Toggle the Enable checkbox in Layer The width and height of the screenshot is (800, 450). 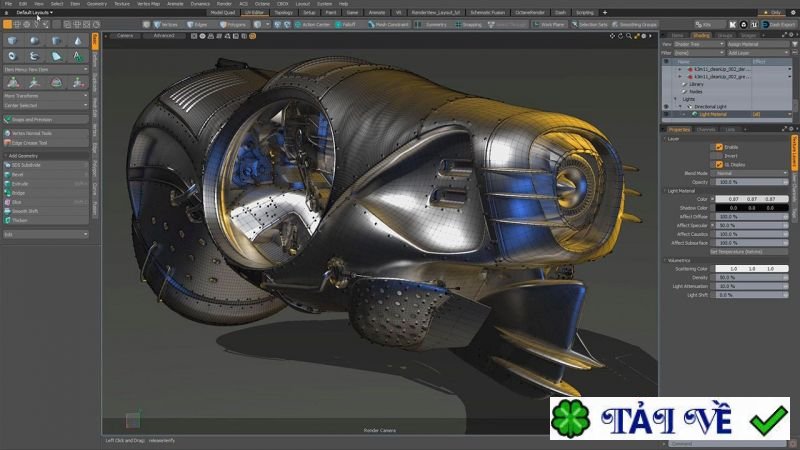coord(718,147)
